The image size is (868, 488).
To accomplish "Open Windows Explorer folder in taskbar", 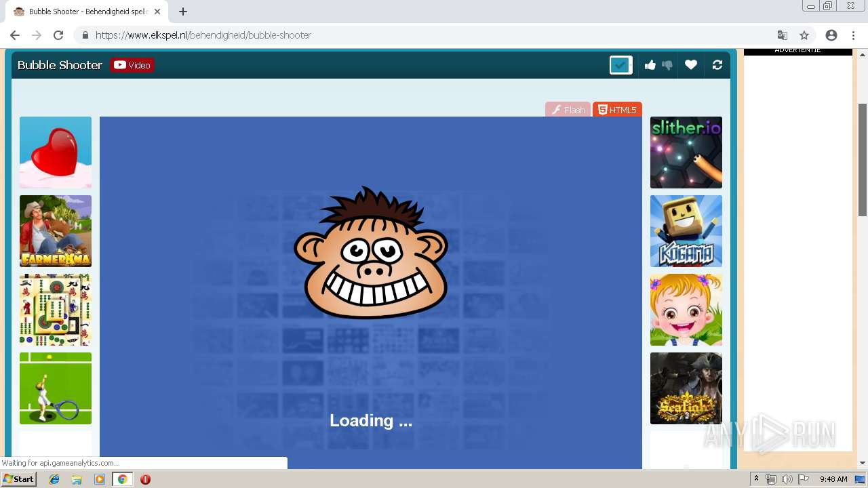I will [77, 479].
